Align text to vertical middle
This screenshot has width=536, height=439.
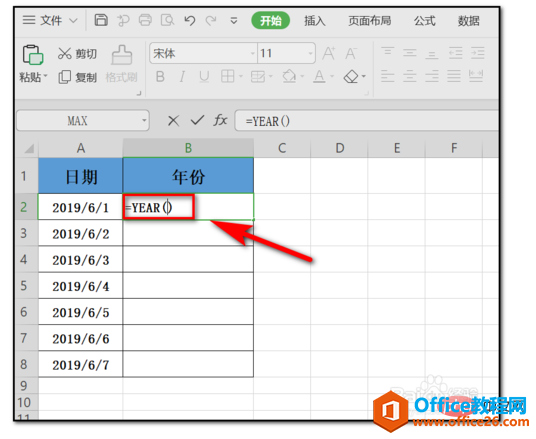pos(410,53)
